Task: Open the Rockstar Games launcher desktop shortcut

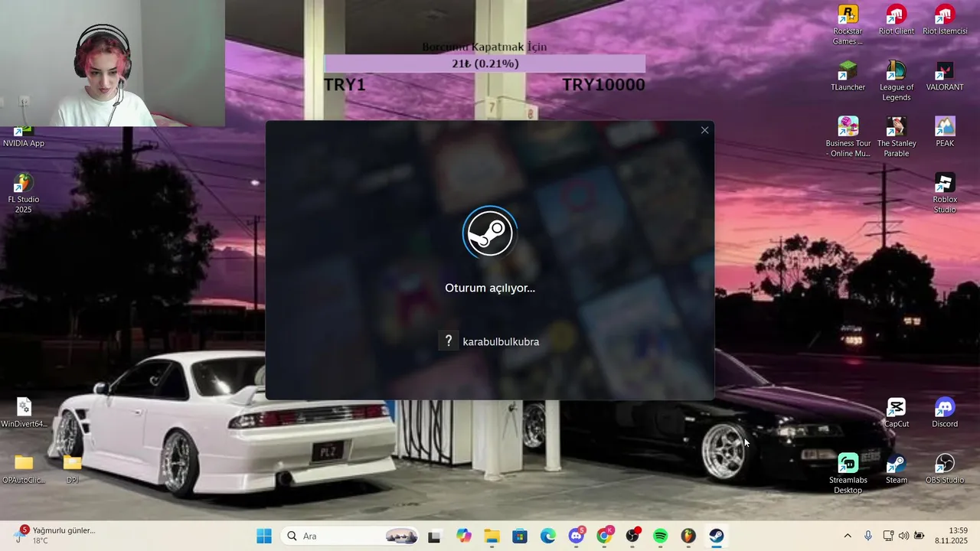Action: click(848, 24)
